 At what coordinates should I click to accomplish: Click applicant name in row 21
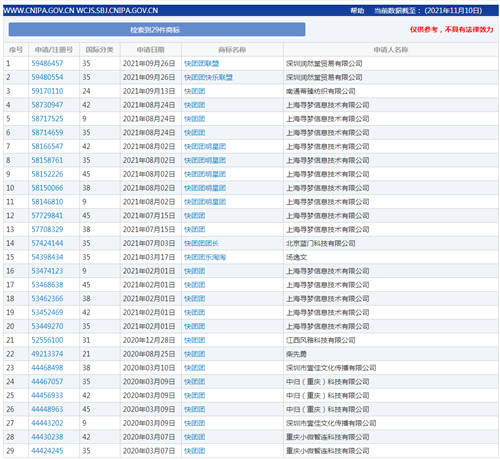[x=321, y=340]
